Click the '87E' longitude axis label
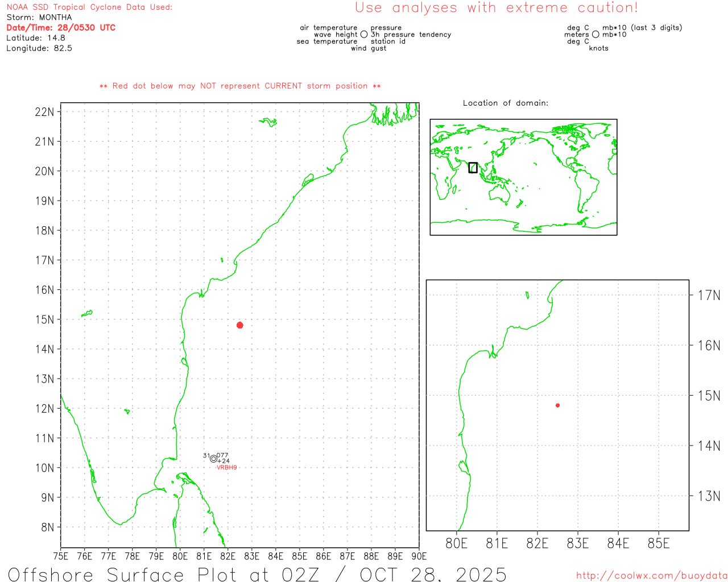 pyautogui.click(x=348, y=556)
